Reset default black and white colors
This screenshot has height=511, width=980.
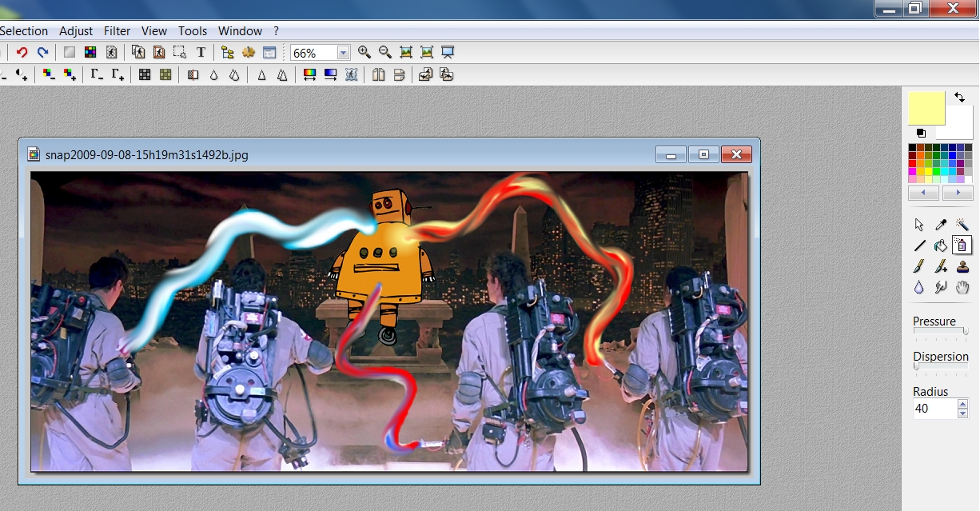(x=921, y=133)
